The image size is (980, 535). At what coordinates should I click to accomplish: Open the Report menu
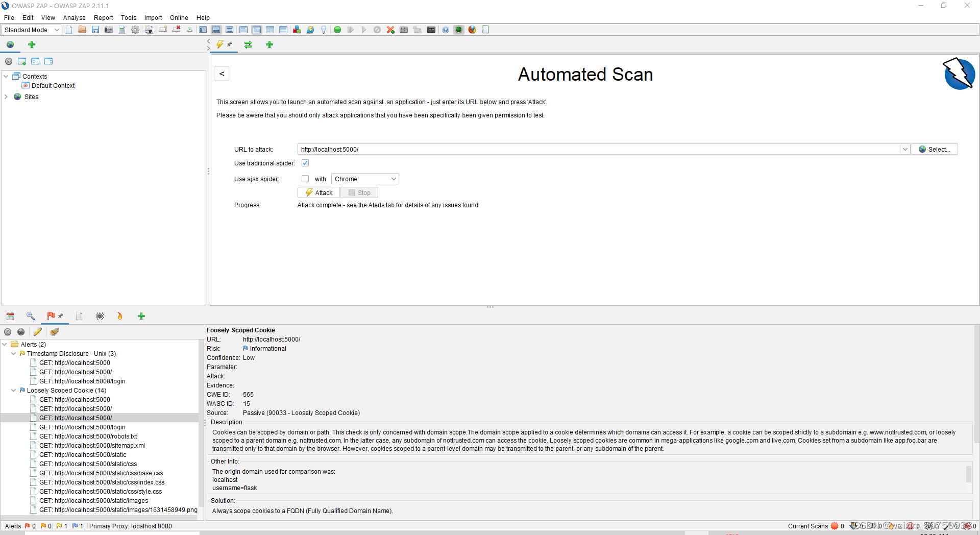[103, 17]
